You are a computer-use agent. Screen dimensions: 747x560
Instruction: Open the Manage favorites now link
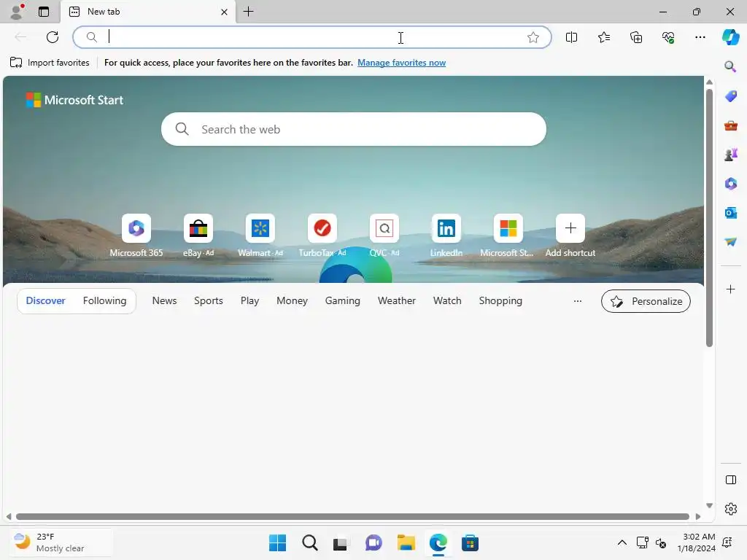402,63
